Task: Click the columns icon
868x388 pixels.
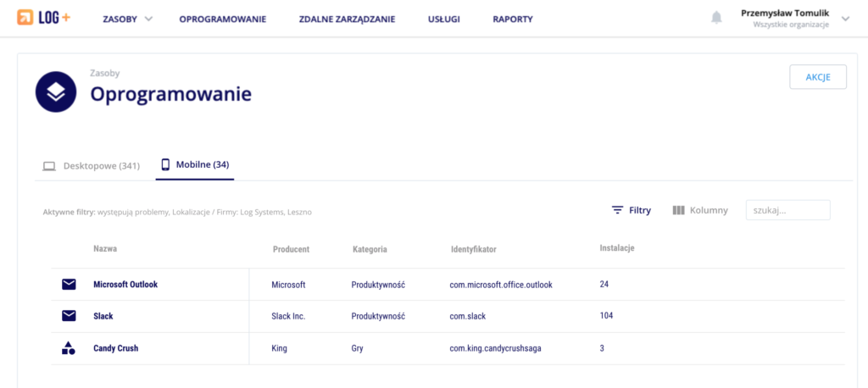Action: 679,210
